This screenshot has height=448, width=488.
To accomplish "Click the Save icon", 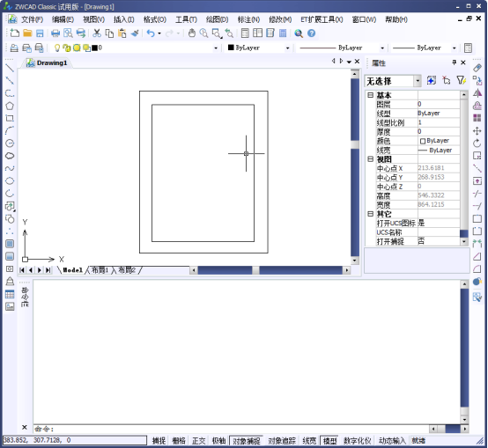I will pyautogui.click(x=40, y=33).
